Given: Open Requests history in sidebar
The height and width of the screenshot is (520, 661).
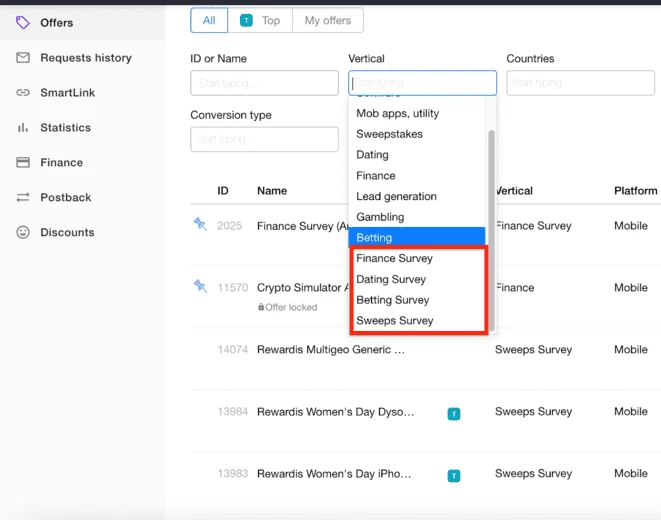Looking at the screenshot, I should tap(86, 58).
